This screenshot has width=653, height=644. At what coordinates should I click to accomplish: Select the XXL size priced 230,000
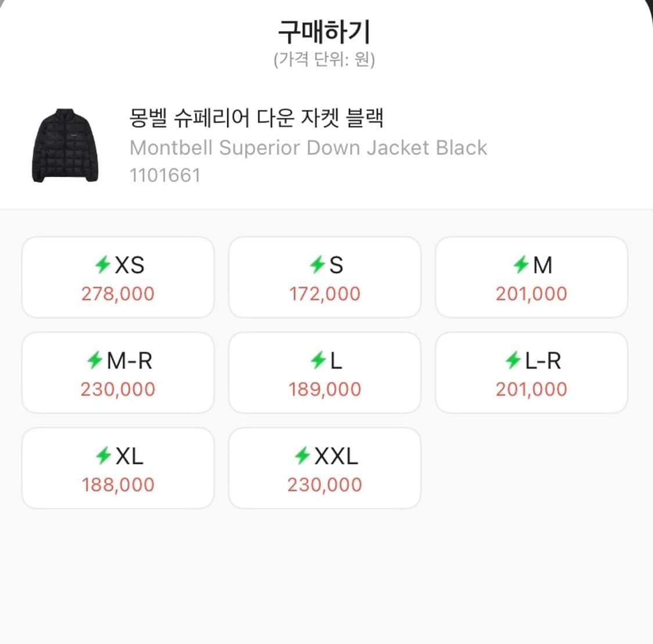click(x=324, y=468)
